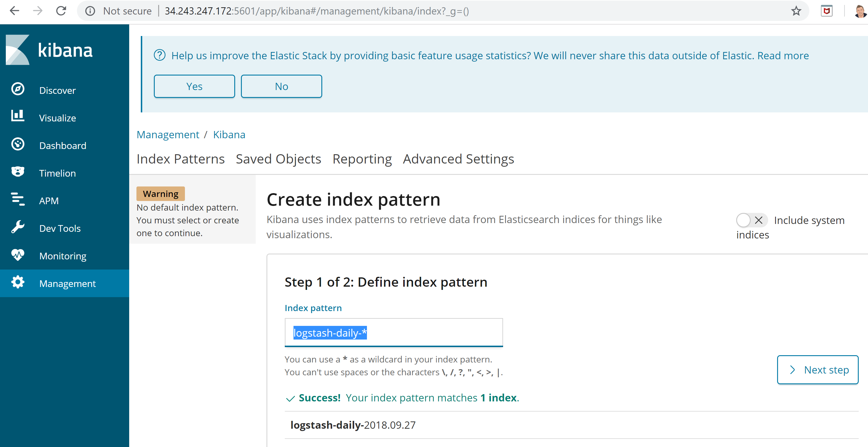Click the Discover compass icon
This screenshot has height=447, width=868.
17,89
